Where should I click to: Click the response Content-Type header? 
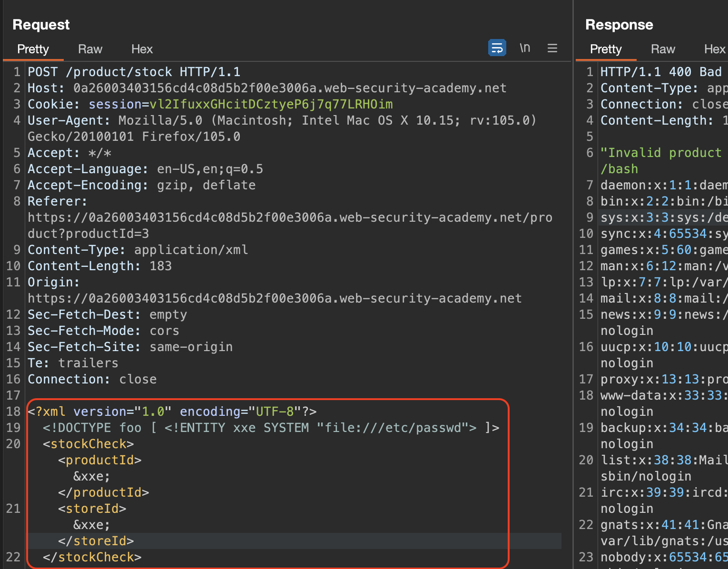tap(664, 88)
